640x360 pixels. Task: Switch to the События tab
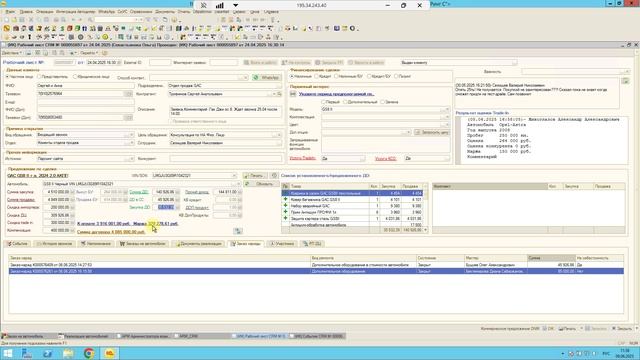[17, 244]
